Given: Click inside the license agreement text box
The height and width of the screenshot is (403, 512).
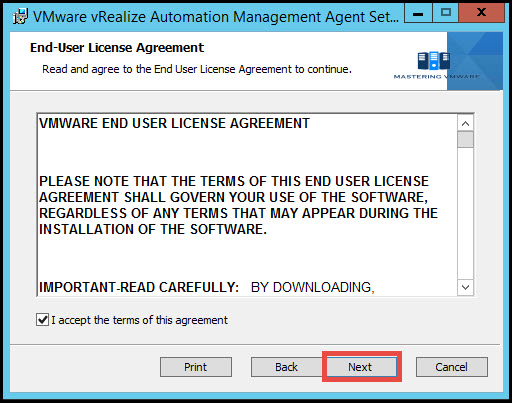Looking at the screenshot, I should 247,205.
